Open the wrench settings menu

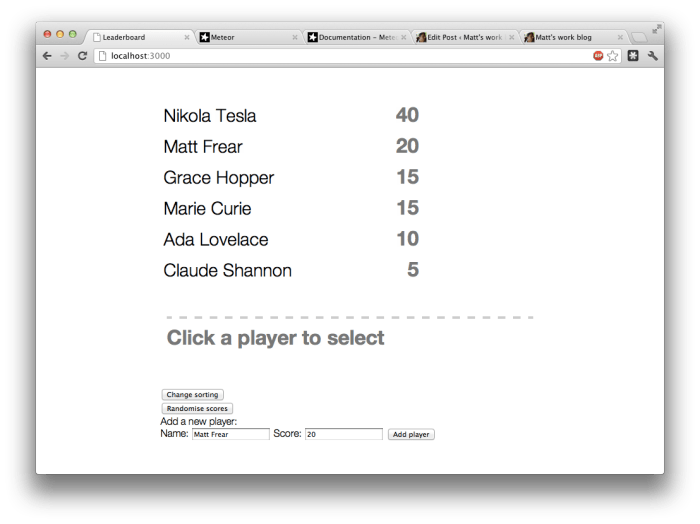(653, 56)
